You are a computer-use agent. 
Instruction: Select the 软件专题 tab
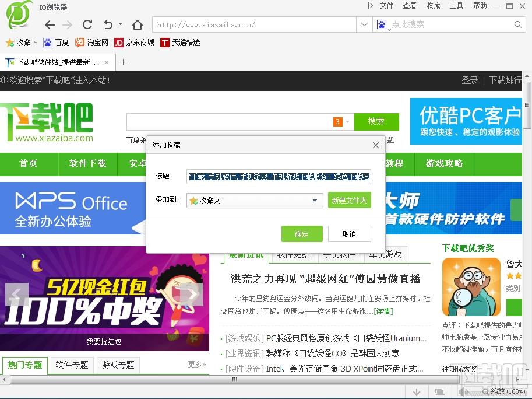point(72,365)
